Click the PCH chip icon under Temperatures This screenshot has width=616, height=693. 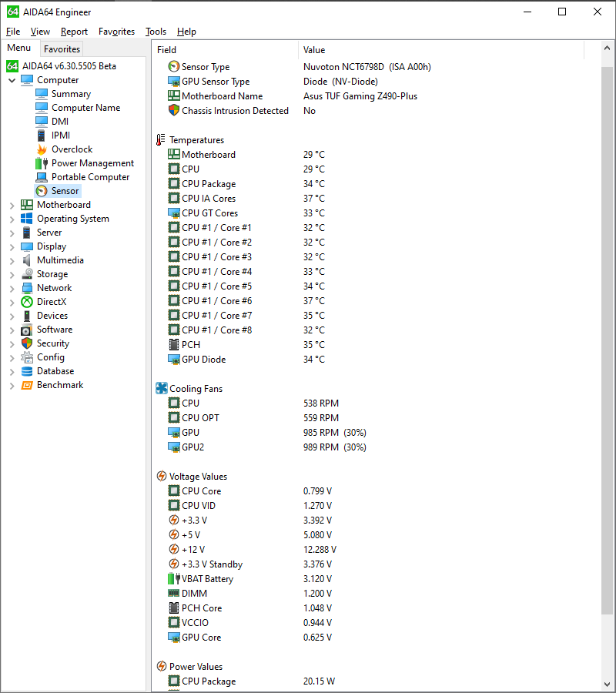pyautogui.click(x=174, y=345)
